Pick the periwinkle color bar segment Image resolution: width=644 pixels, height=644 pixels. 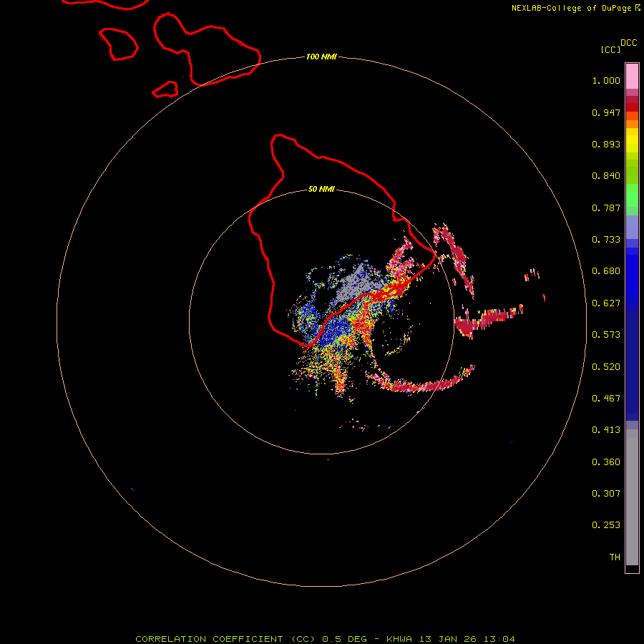coord(632,228)
